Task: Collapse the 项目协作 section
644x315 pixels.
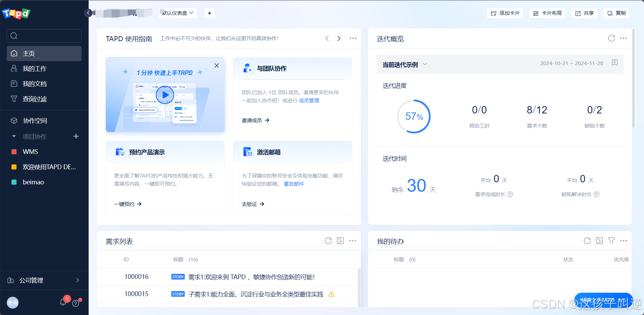Action: click(x=14, y=136)
